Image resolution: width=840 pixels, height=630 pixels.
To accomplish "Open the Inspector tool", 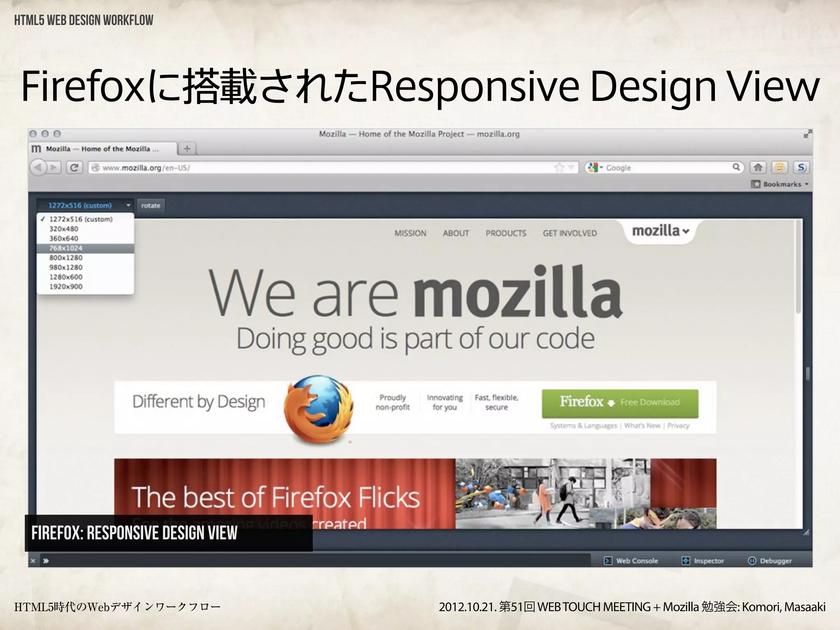I will [703, 561].
